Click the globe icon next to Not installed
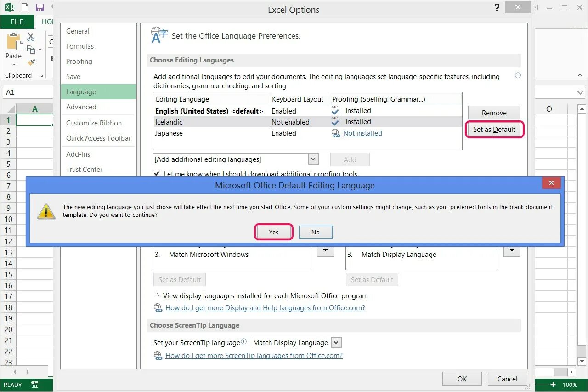This screenshot has width=588, height=392. [x=336, y=133]
